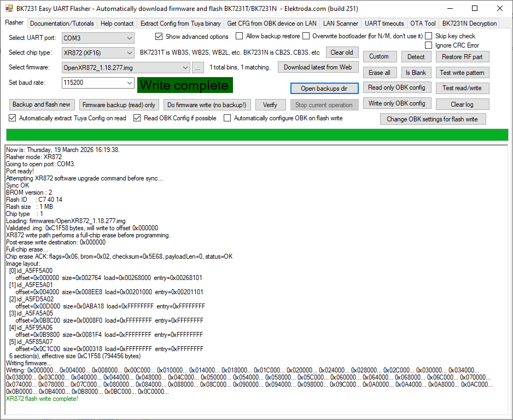This screenshot has height=420, width=513.
Task: Click Test write pattern button
Action: pyautogui.click(x=462, y=73)
